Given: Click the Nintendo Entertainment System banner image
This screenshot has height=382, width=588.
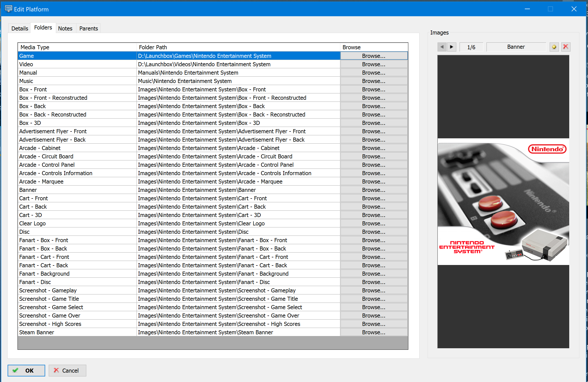Looking at the screenshot, I should (x=503, y=202).
